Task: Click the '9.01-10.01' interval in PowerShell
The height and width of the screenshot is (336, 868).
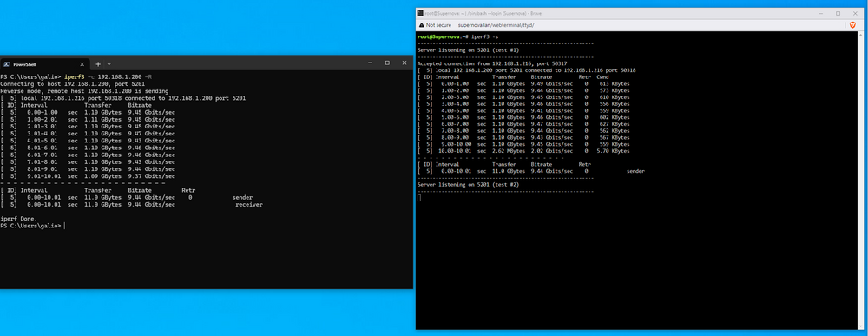Action: click(43, 176)
